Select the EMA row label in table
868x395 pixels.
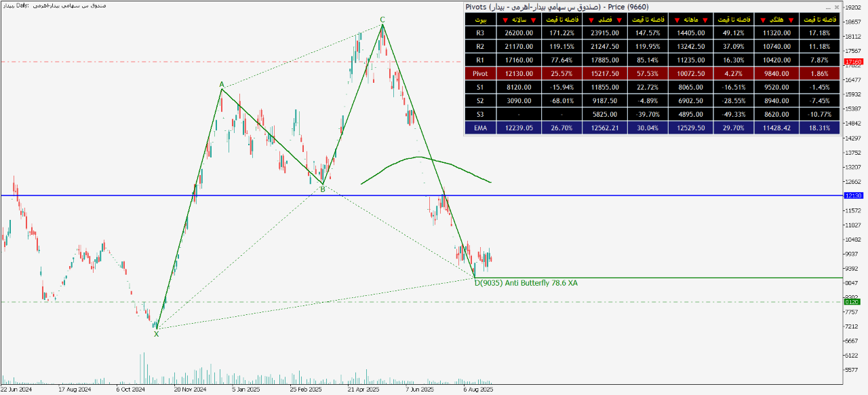click(480, 127)
